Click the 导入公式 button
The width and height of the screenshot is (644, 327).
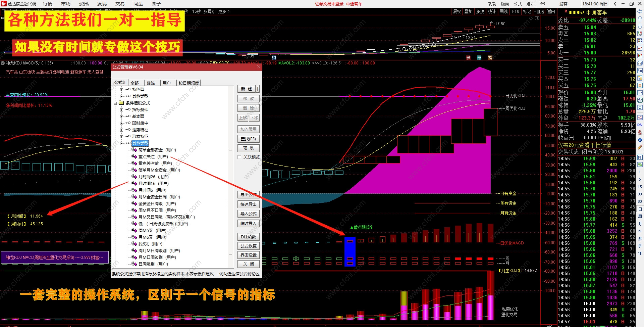tap(249, 214)
